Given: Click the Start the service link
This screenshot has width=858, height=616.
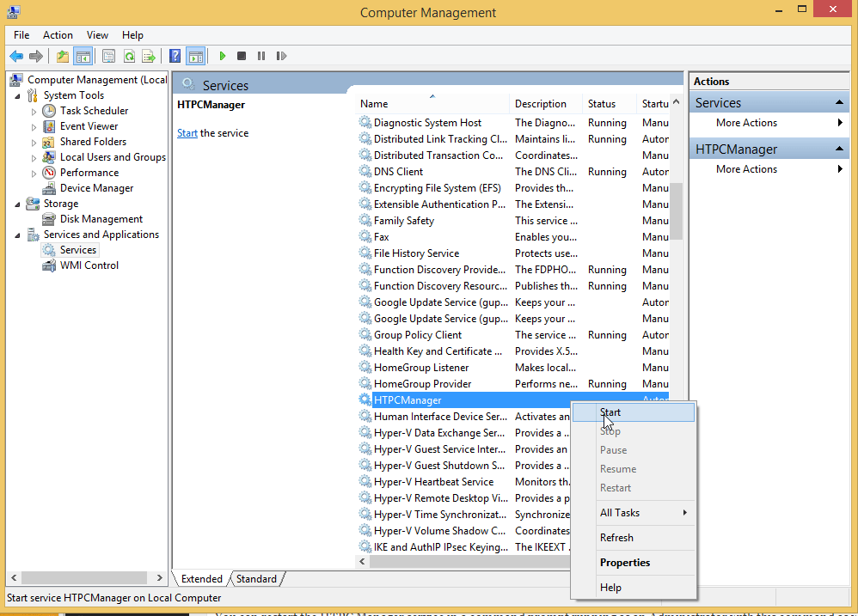Looking at the screenshot, I should [x=187, y=133].
